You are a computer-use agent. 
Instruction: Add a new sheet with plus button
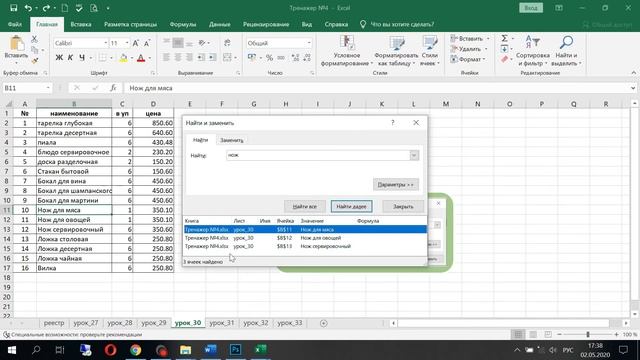tap(324, 323)
